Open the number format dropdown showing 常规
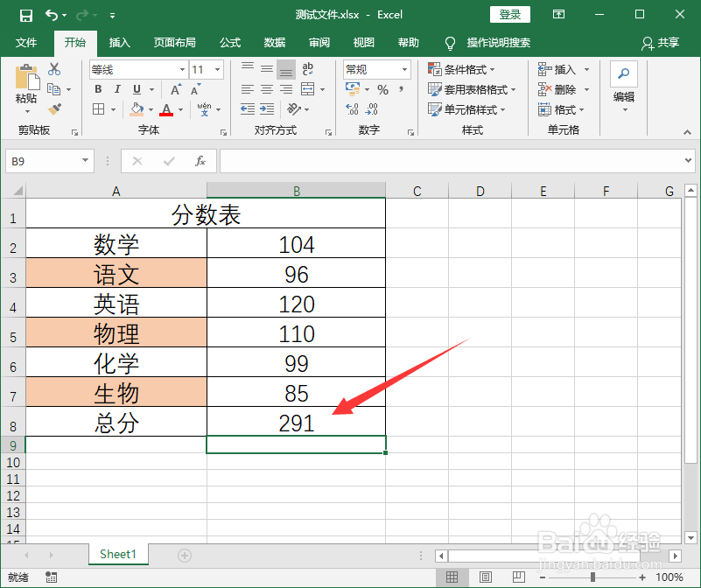The image size is (701, 588). tap(406, 68)
